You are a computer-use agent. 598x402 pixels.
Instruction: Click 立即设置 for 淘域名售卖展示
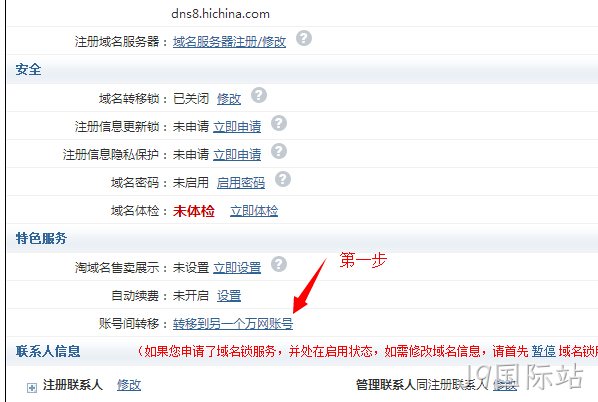click(x=237, y=267)
